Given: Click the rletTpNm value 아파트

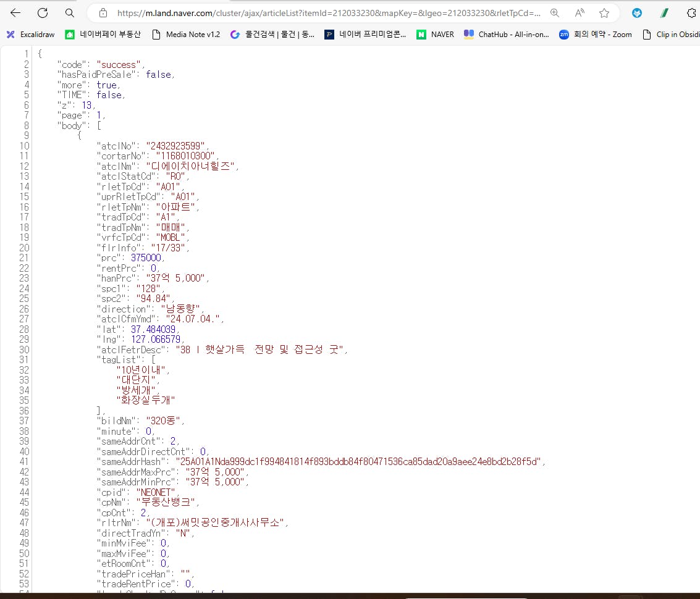Looking at the screenshot, I should tap(175, 207).
